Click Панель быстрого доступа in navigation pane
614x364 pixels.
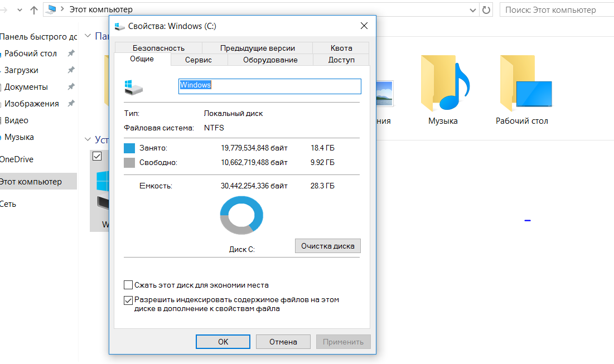pos(38,37)
